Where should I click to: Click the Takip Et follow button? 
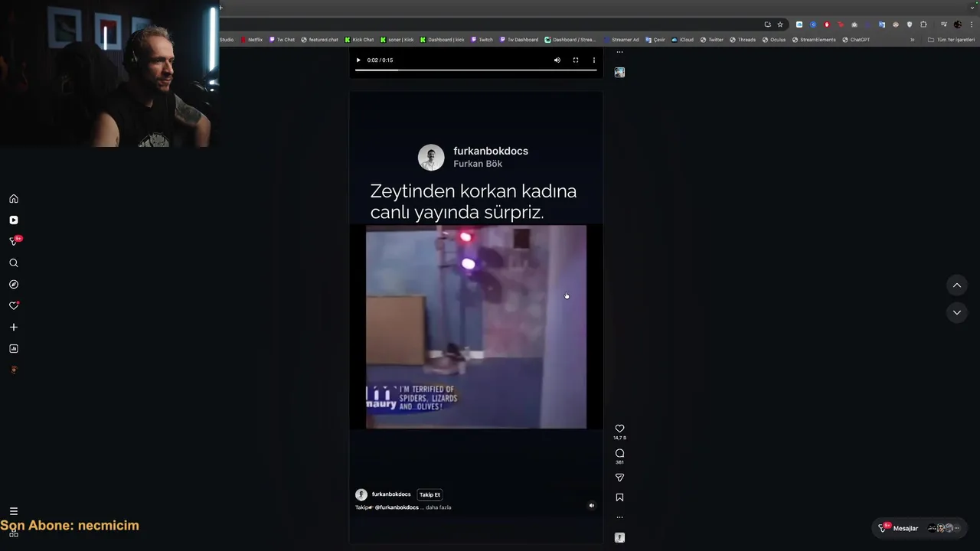pyautogui.click(x=430, y=494)
